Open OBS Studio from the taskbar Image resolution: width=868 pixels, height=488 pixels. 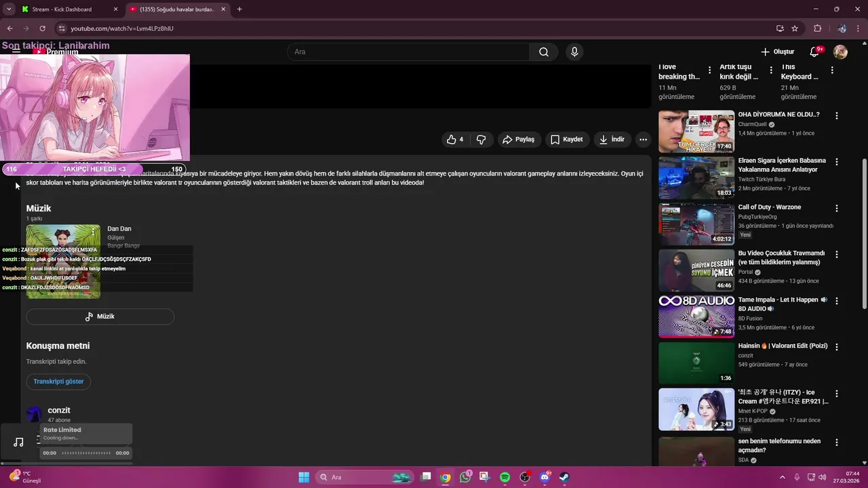pos(524,477)
